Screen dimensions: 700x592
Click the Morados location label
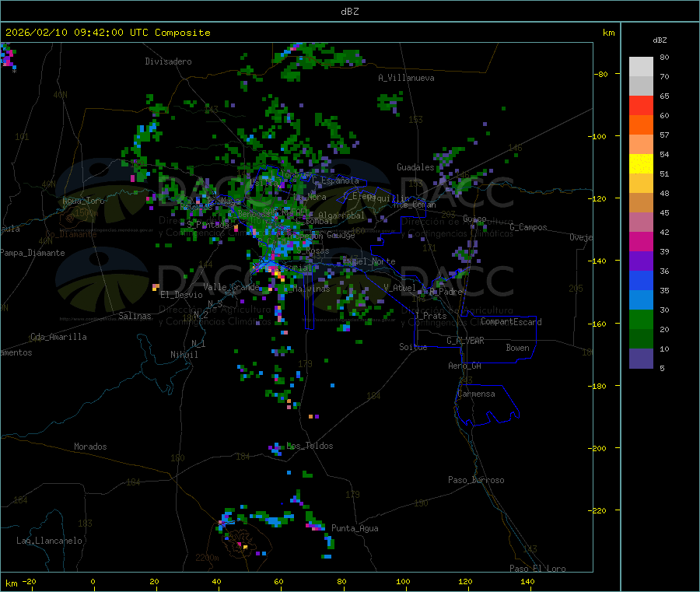tap(90, 447)
